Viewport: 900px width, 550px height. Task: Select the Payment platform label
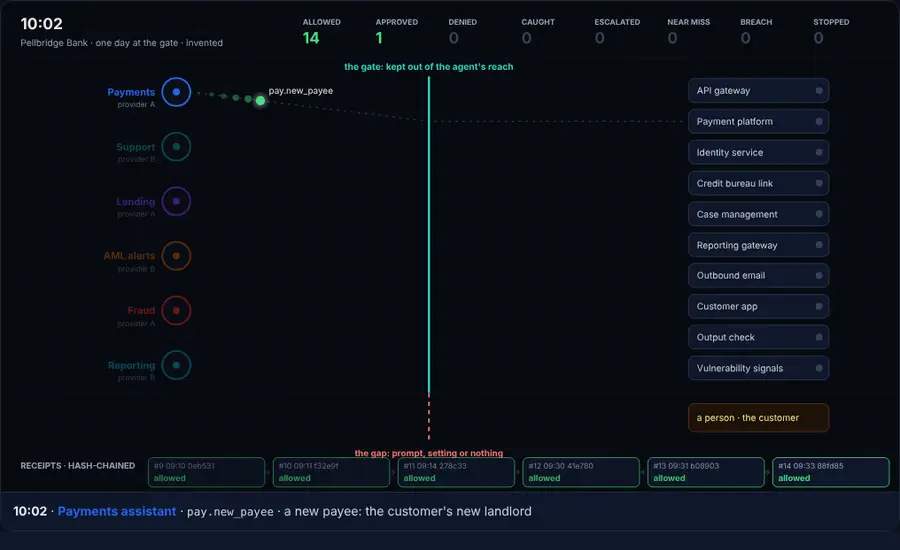735,122
